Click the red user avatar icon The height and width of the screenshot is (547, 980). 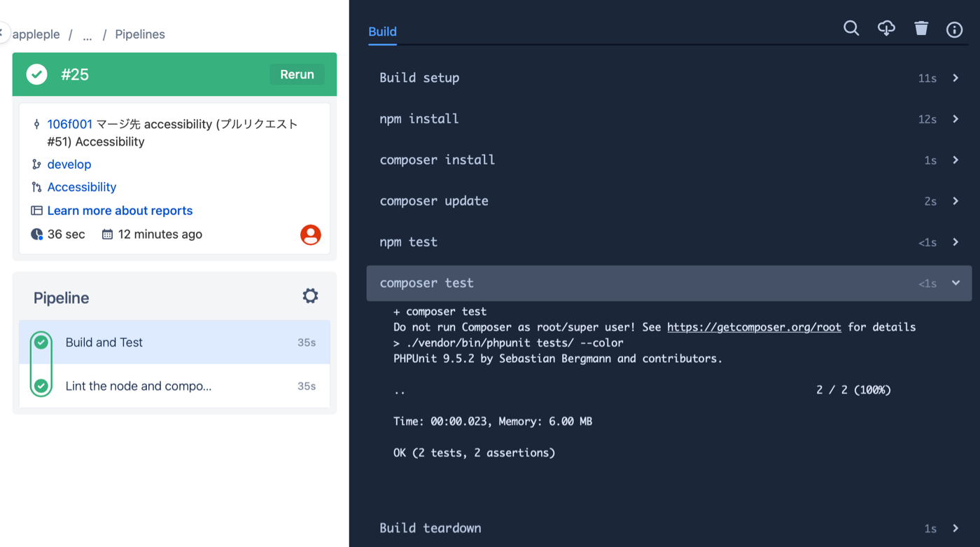click(311, 235)
